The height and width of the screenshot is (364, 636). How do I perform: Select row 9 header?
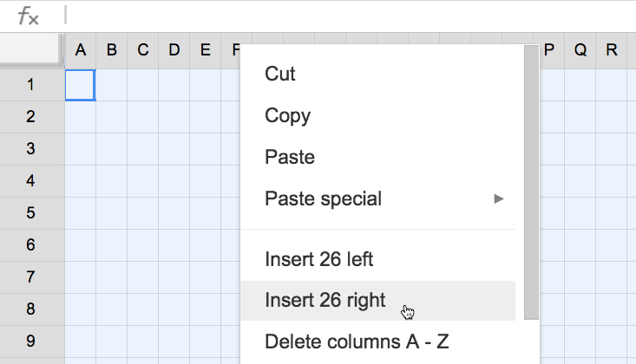(x=31, y=341)
